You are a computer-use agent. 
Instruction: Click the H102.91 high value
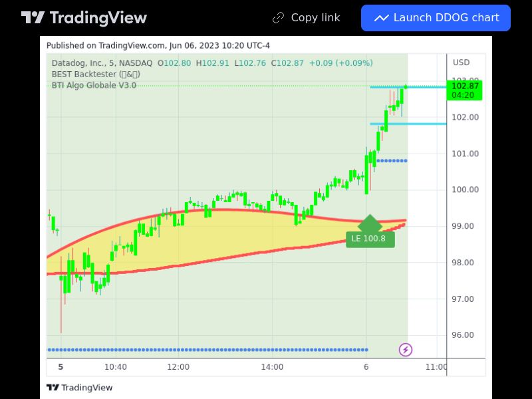[x=212, y=63]
